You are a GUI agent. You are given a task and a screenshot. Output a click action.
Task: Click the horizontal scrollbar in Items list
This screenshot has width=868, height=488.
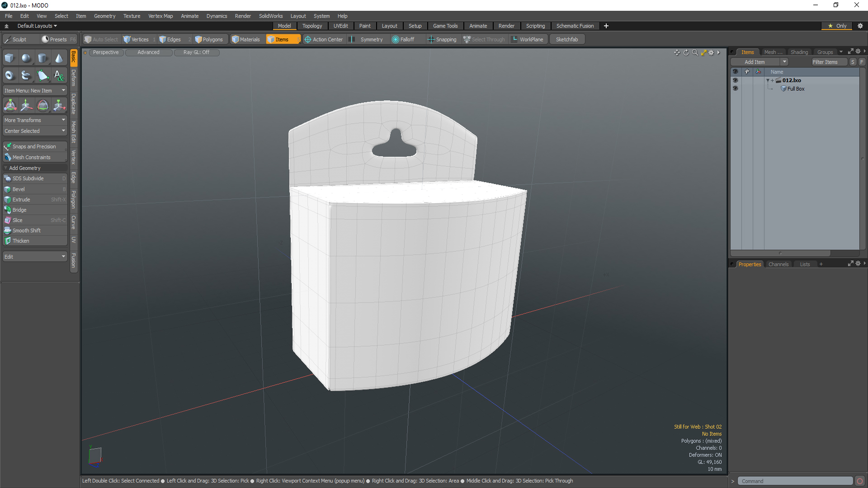[x=780, y=253]
